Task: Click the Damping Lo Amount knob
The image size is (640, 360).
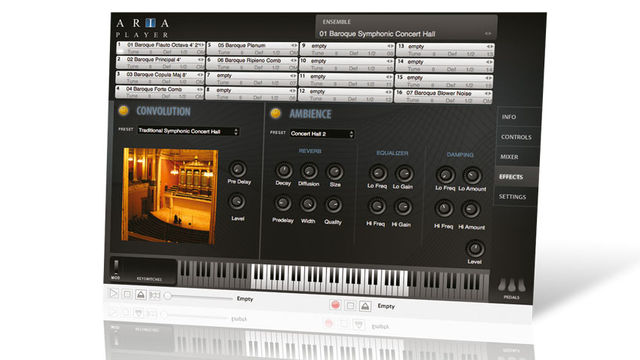Action: (x=472, y=176)
